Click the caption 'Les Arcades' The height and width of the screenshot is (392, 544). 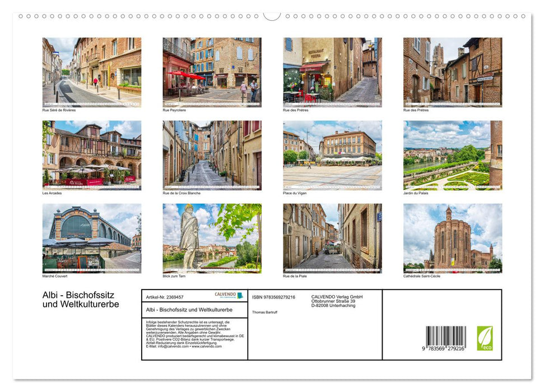point(52,193)
